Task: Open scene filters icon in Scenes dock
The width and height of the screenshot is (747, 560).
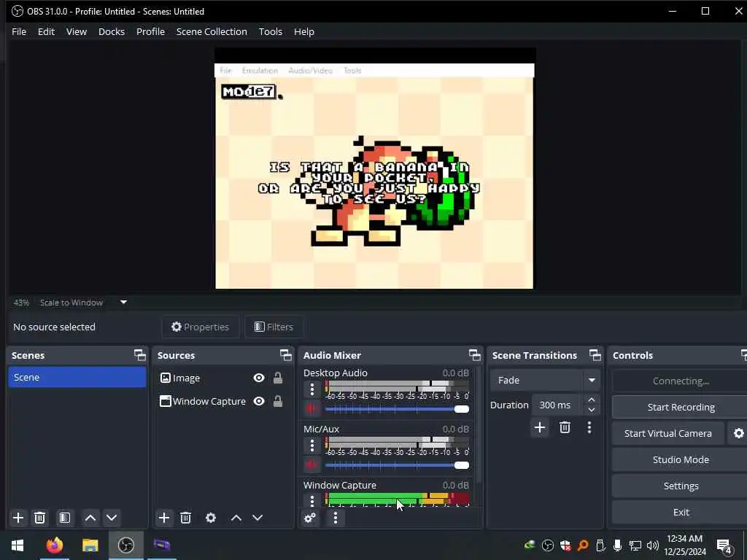Action: pyautogui.click(x=65, y=518)
